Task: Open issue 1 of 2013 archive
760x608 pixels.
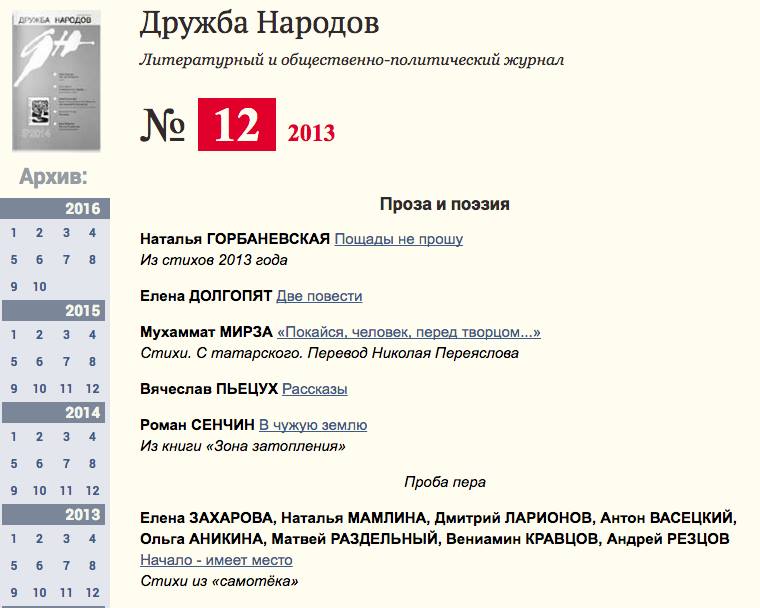Action: pyautogui.click(x=14, y=539)
